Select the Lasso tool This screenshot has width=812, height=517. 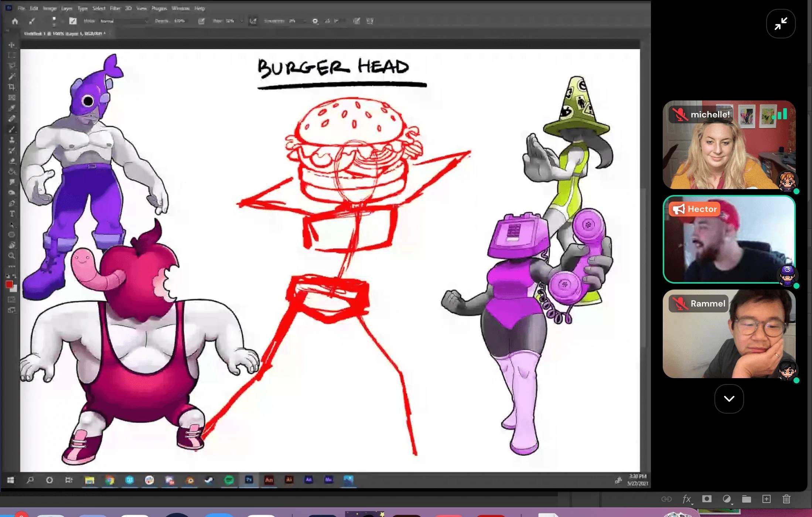tap(12, 66)
